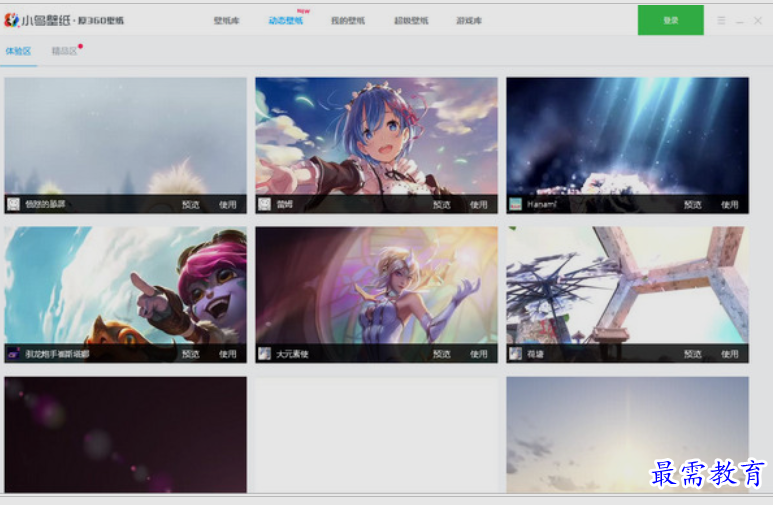Open the fourth top menu before 游戏库
The width and height of the screenshot is (773, 505).
tap(411, 20)
